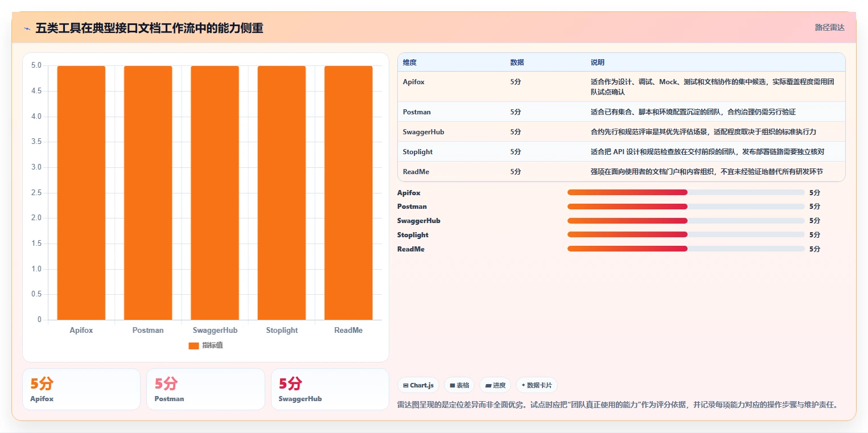Click the ReadMe bar in the bar chart
This screenshot has height=433, width=868.
point(348,193)
